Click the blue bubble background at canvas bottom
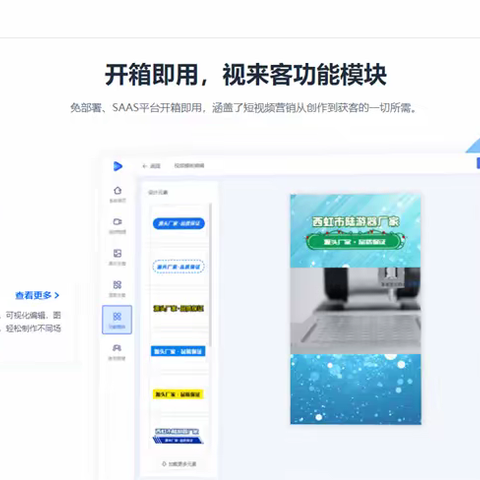This screenshot has width=480, height=480. (x=355, y=389)
